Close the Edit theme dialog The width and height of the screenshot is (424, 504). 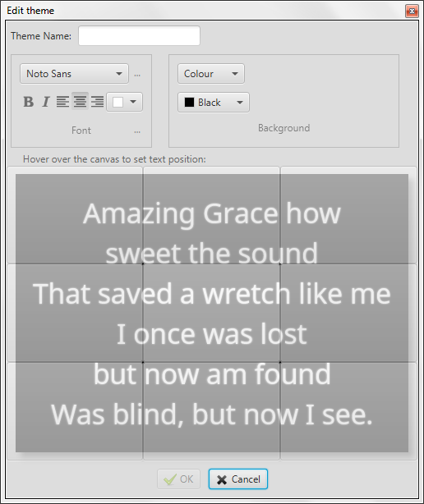point(412,11)
